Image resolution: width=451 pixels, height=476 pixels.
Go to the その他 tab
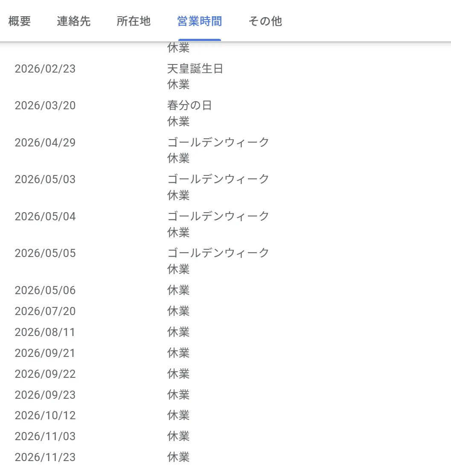265,21
